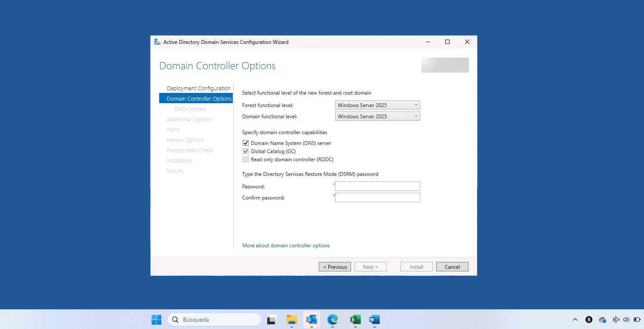Open the Windows Start menu
This screenshot has height=329, width=644.
(157, 320)
